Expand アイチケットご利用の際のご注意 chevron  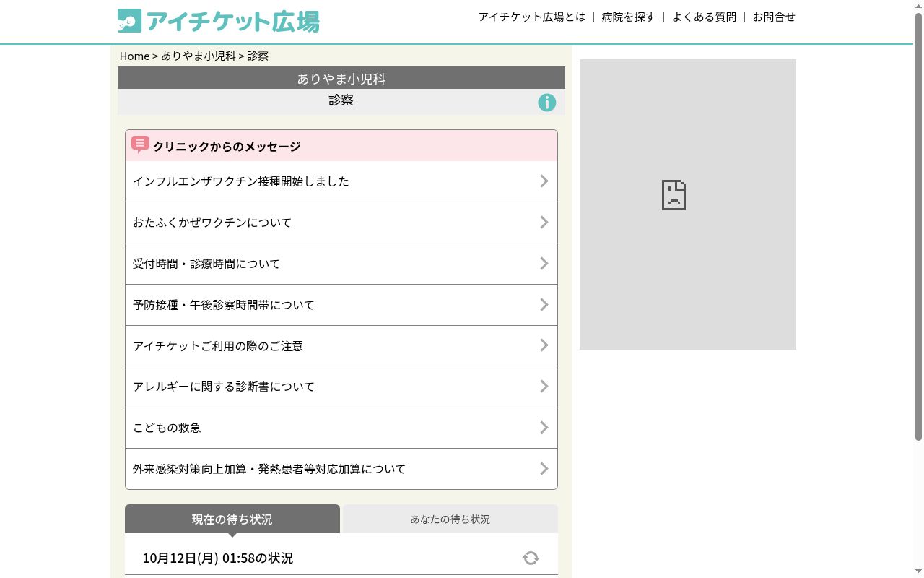pyautogui.click(x=544, y=345)
